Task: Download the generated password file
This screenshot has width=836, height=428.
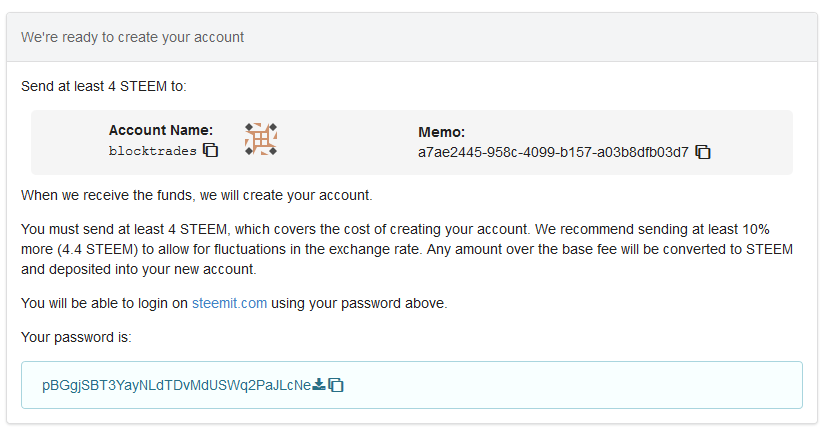Action: pyautogui.click(x=319, y=384)
